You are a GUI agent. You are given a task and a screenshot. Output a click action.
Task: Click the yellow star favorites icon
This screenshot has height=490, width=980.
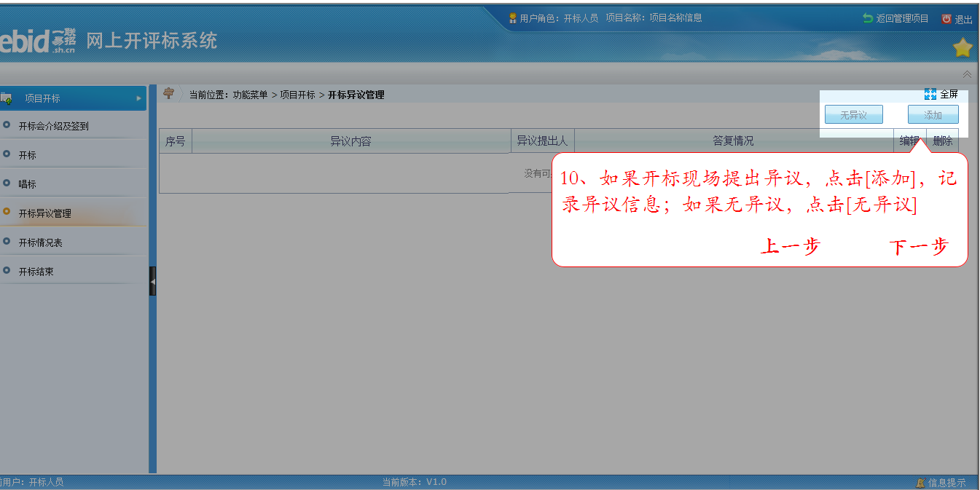(x=963, y=48)
